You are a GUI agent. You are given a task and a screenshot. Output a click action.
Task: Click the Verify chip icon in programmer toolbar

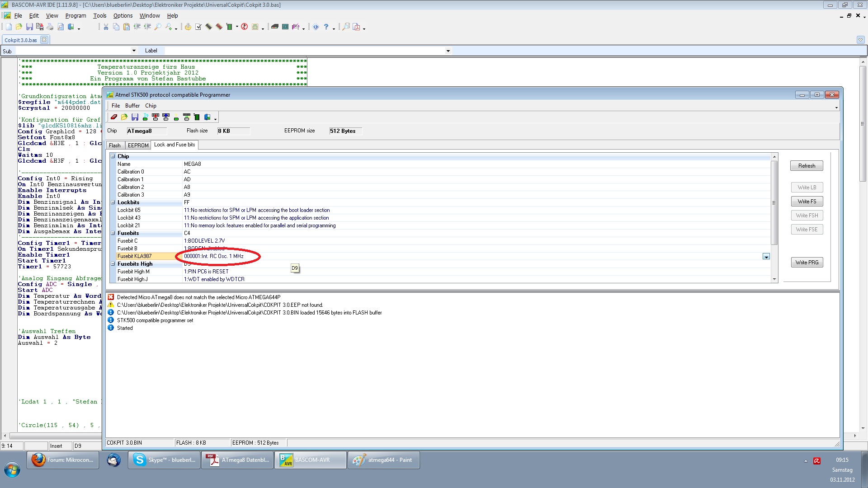[x=187, y=117]
